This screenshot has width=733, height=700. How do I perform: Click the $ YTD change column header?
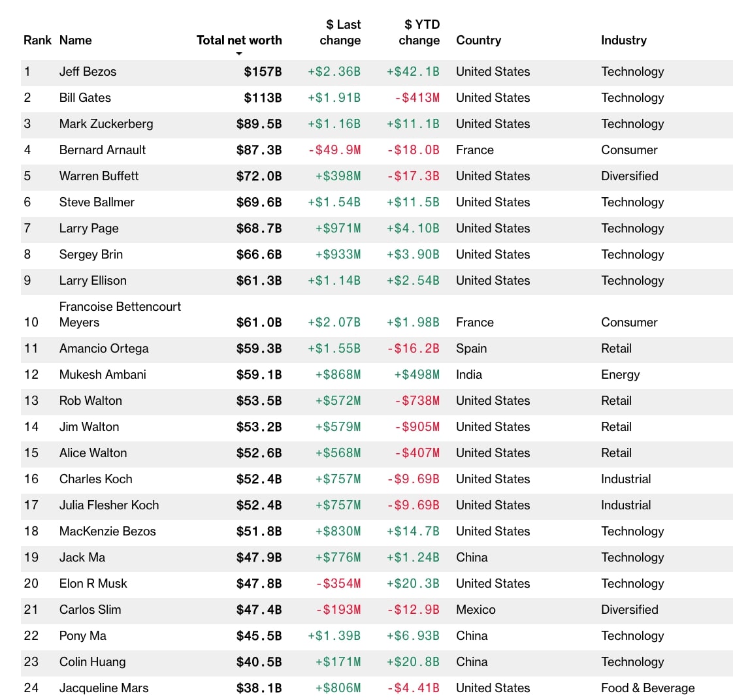point(419,32)
